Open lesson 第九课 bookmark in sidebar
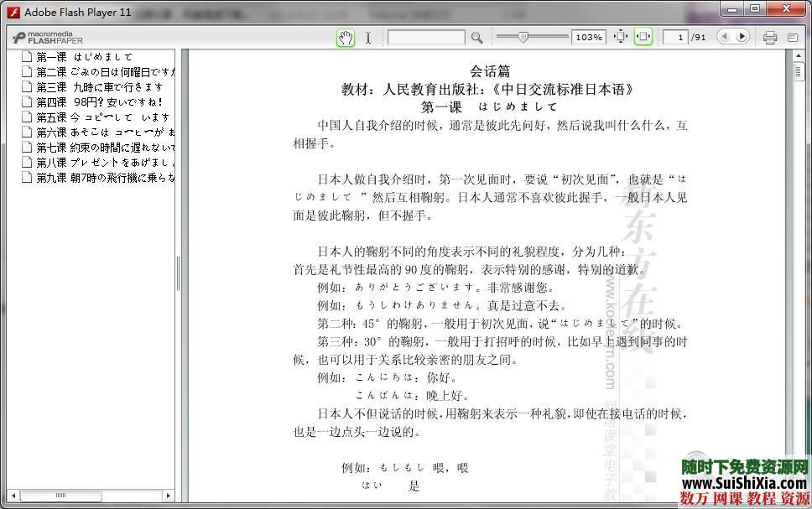This screenshot has width=812, height=509. tap(101, 177)
